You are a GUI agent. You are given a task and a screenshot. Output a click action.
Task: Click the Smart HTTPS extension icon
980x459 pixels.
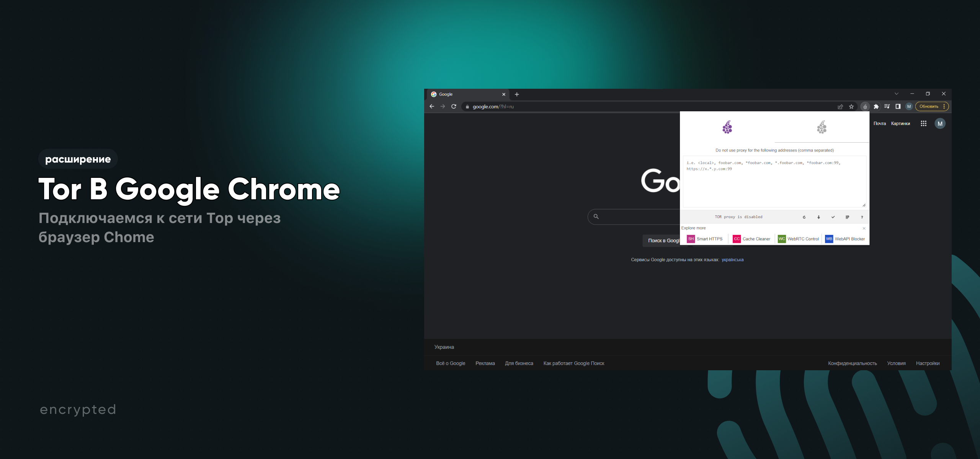[690, 239]
